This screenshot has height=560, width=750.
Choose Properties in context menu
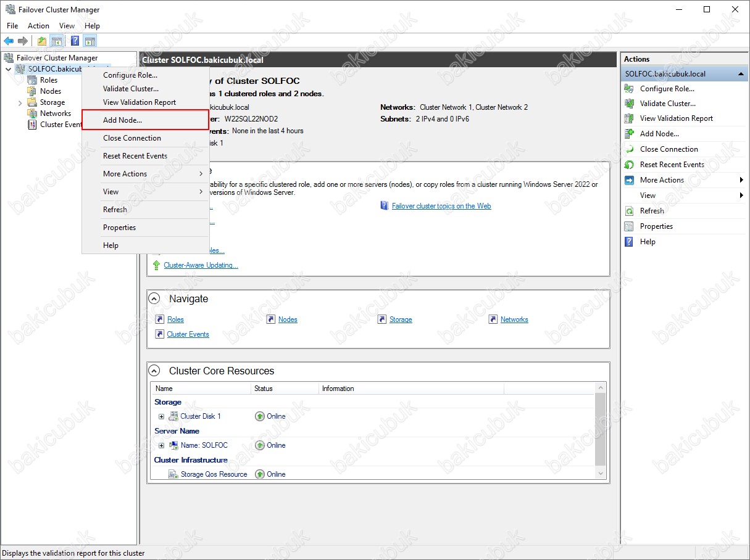tap(146, 228)
